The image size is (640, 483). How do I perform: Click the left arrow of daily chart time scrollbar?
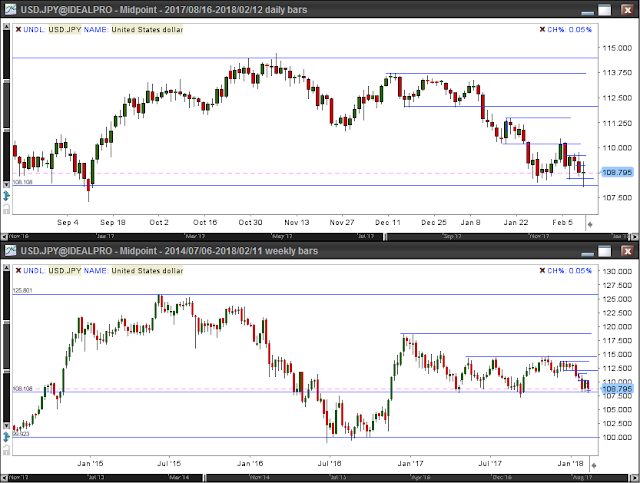[4, 236]
